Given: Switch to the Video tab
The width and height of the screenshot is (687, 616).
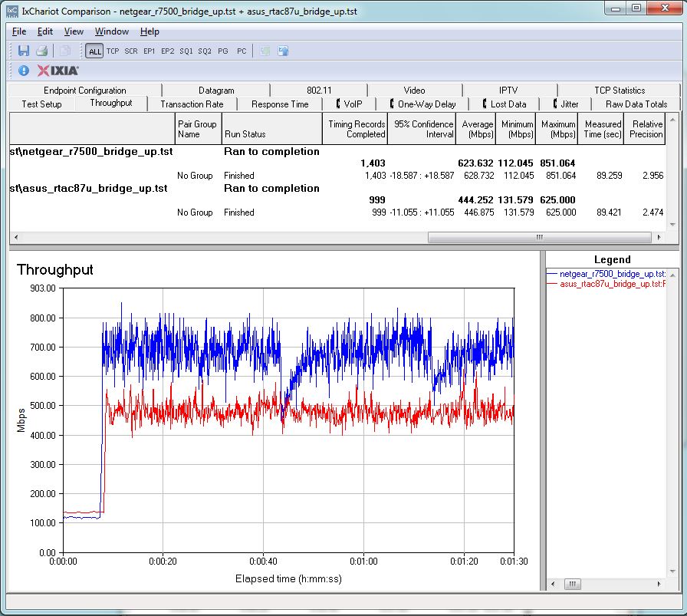Looking at the screenshot, I should (x=415, y=91).
